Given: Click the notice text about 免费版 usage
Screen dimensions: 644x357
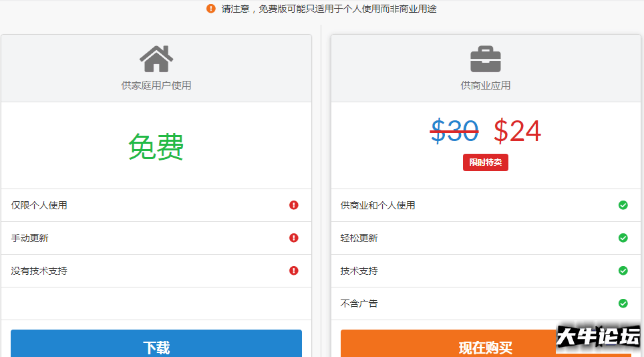Looking at the screenshot, I should click(329, 9).
